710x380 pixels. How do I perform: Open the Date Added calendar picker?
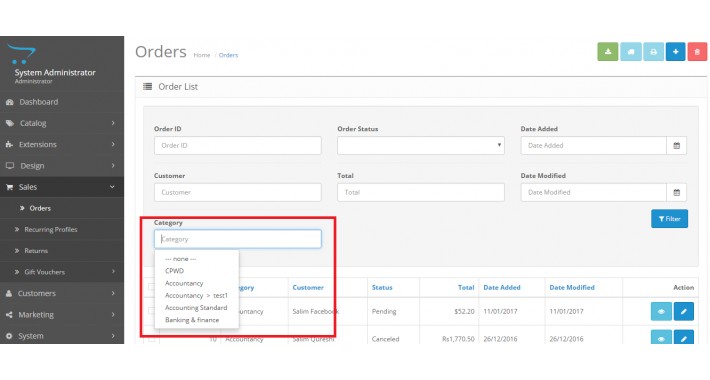[676, 145]
